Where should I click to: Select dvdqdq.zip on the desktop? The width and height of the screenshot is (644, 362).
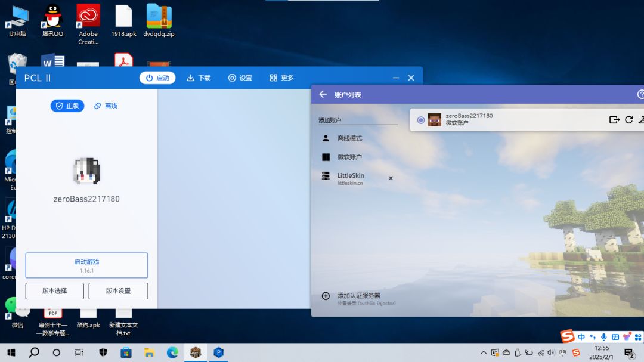pos(159,21)
